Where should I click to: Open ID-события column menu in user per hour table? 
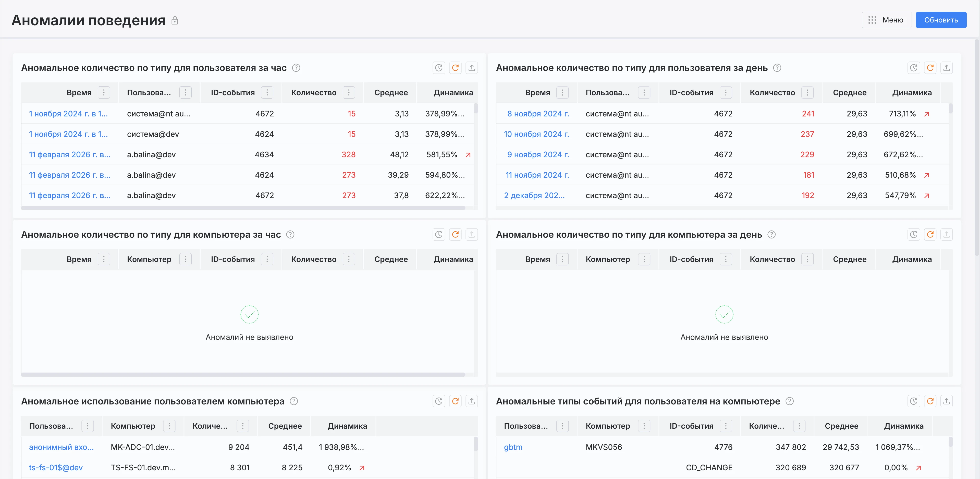267,92
